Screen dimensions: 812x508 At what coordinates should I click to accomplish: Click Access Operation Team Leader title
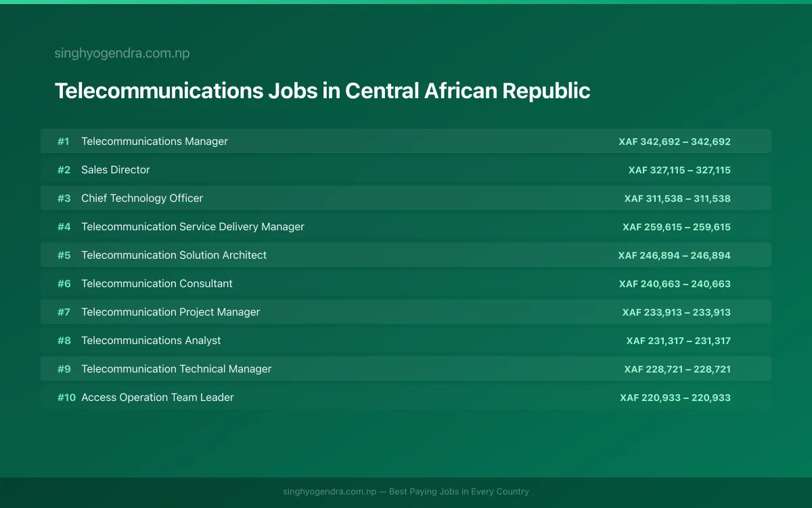click(158, 398)
